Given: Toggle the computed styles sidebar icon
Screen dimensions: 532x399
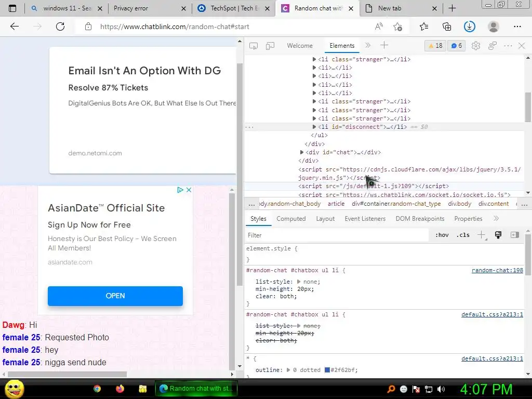Looking at the screenshot, I should [515, 235].
